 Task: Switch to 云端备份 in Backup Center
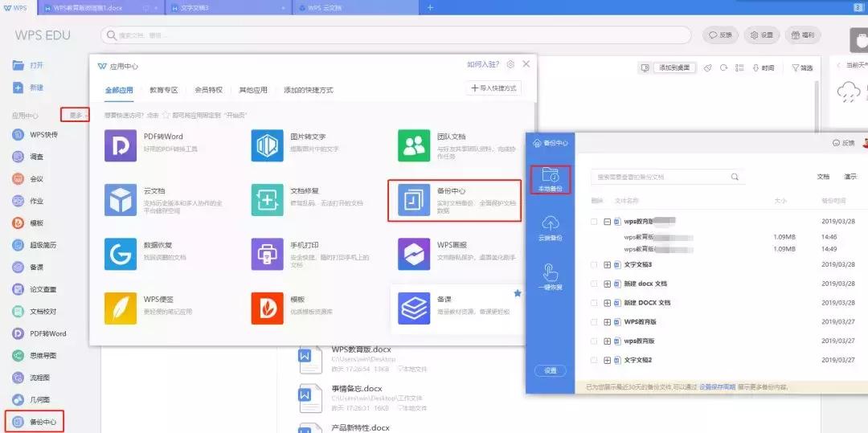551,228
